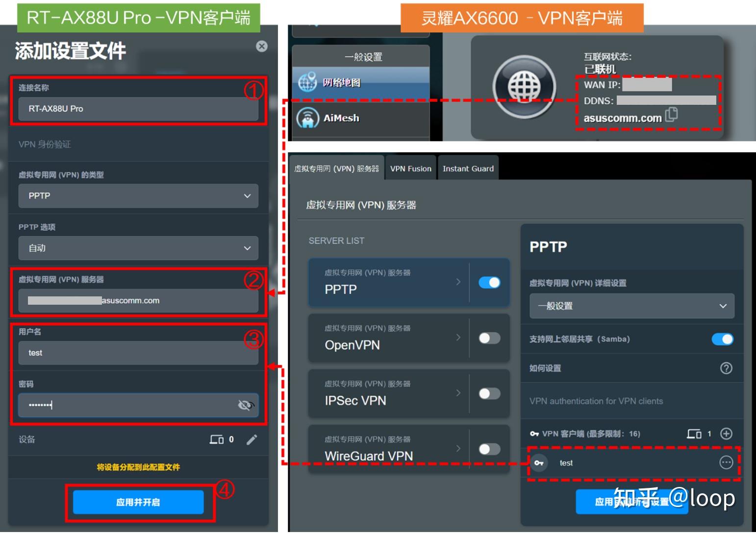Image resolution: width=756 pixels, height=533 pixels.
Task: Enable the WireGuard VPN server
Action: pos(489,449)
